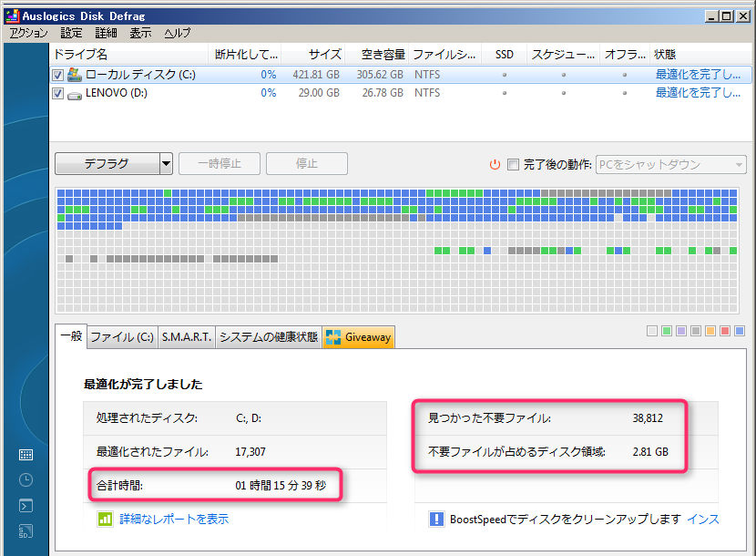This screenshot has width=756, height=556.
Task: Click the 17,307 optimized files value
Action: click(x=250, y=452)
